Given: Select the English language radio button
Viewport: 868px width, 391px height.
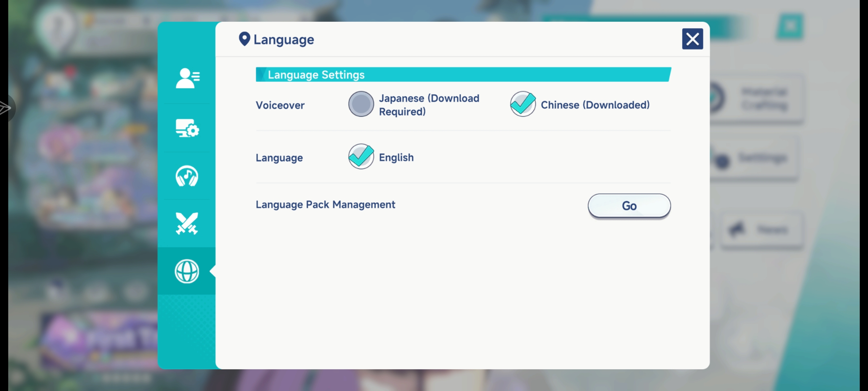Looking at the screenshot, I should coord(361,157).
